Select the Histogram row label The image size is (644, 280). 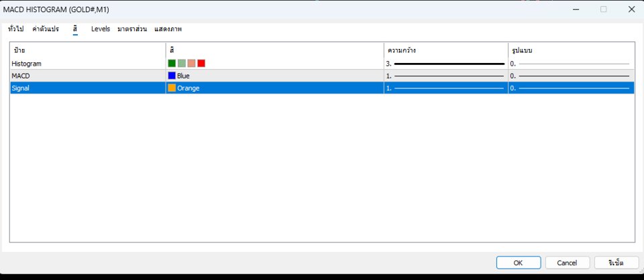coord(26,64)
